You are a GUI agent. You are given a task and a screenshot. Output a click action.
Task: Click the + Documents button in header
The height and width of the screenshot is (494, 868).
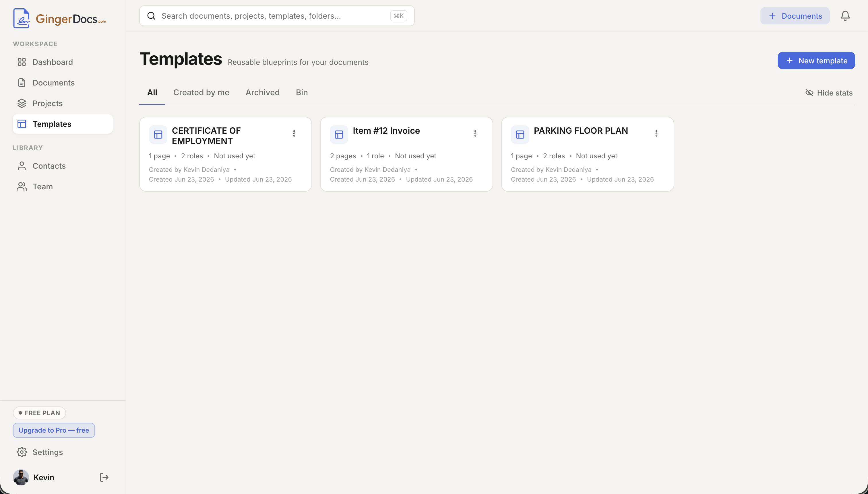[x=795, y=16]
